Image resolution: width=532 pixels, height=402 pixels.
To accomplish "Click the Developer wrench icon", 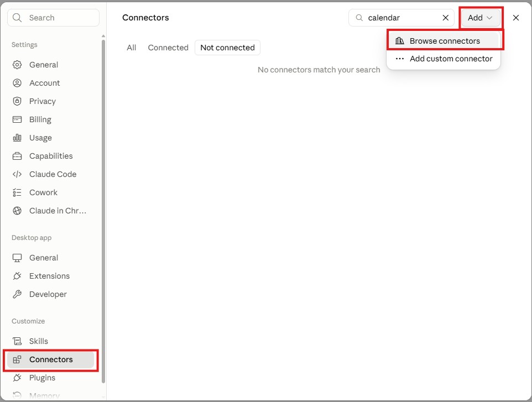I will tap(17, 295).
